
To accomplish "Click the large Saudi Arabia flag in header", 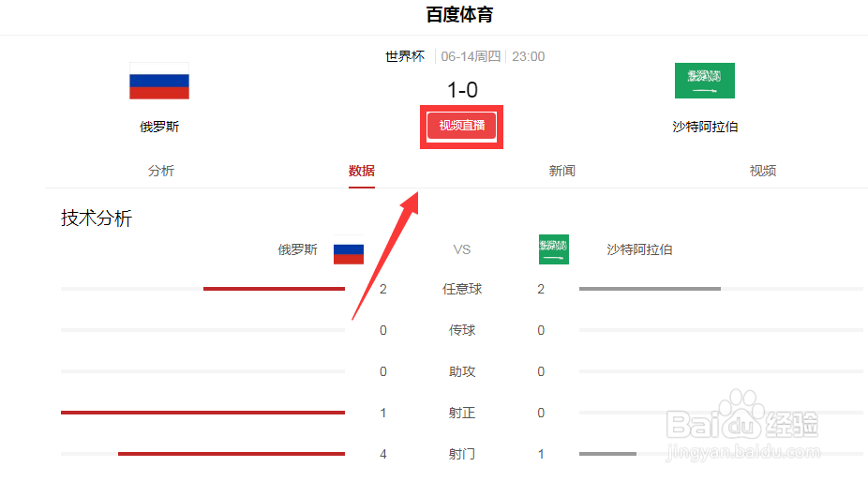I will 705,81.
